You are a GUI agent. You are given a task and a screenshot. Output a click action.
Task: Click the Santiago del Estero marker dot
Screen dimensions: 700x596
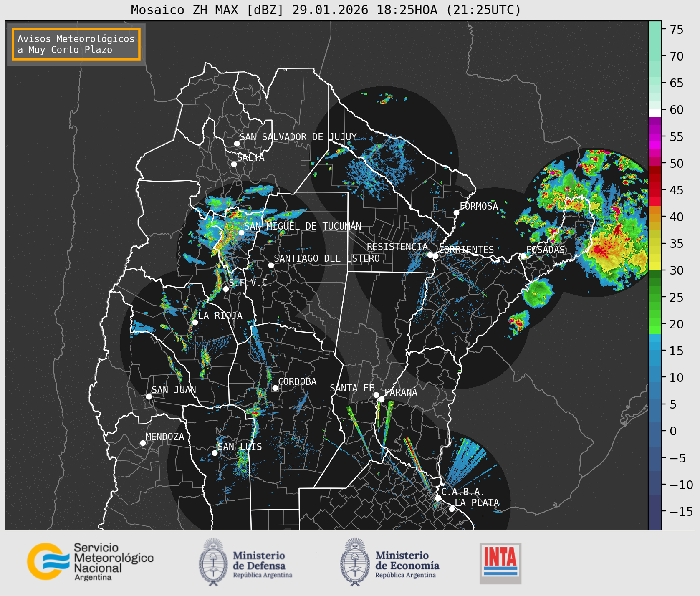[x=271, y=265]
